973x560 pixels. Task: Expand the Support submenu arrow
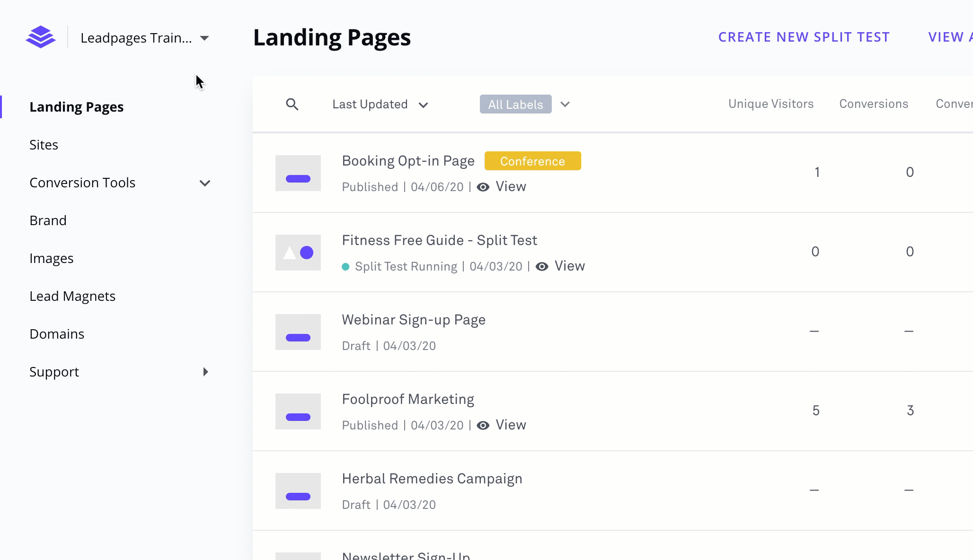pos(205,372)
